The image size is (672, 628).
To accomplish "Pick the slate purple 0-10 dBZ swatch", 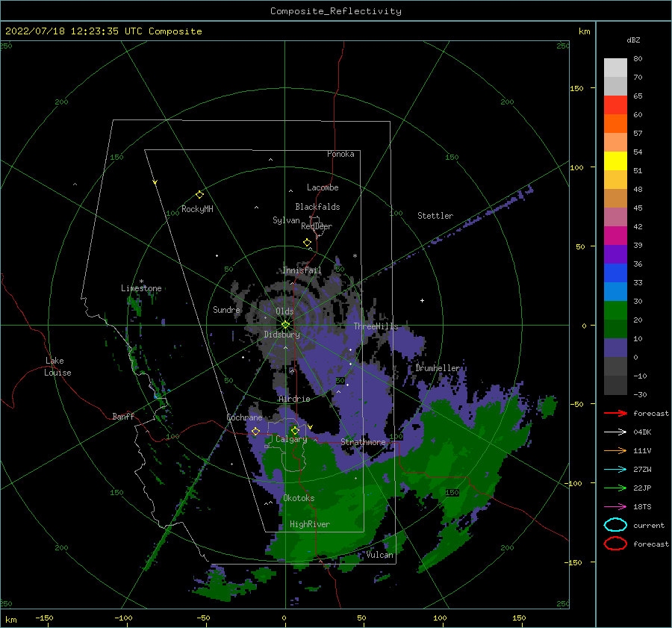I will [615, 348].
